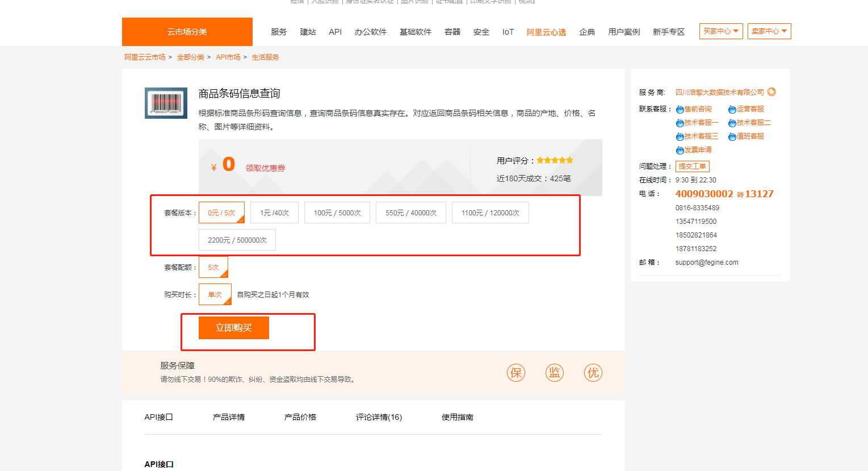
Task: Open the 服务 navigation menu
Action: point(279,32)
